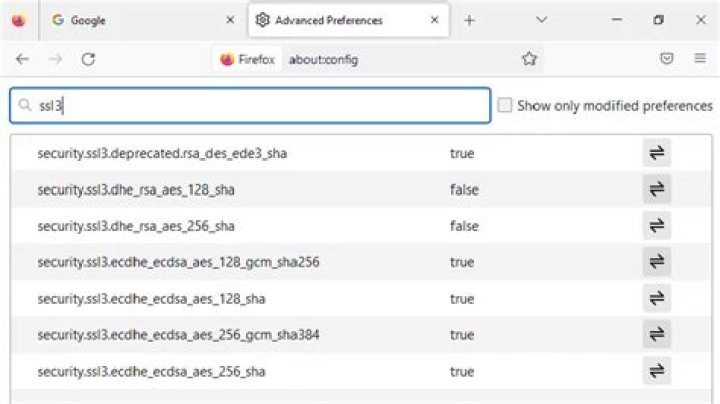Toggle security.ssl3.dhe_rsa_aes_256_sha value

point(657,225)
